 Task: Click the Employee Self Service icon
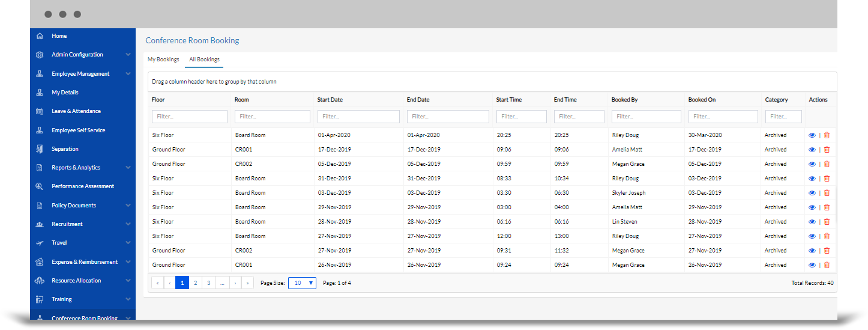(40, 130)
